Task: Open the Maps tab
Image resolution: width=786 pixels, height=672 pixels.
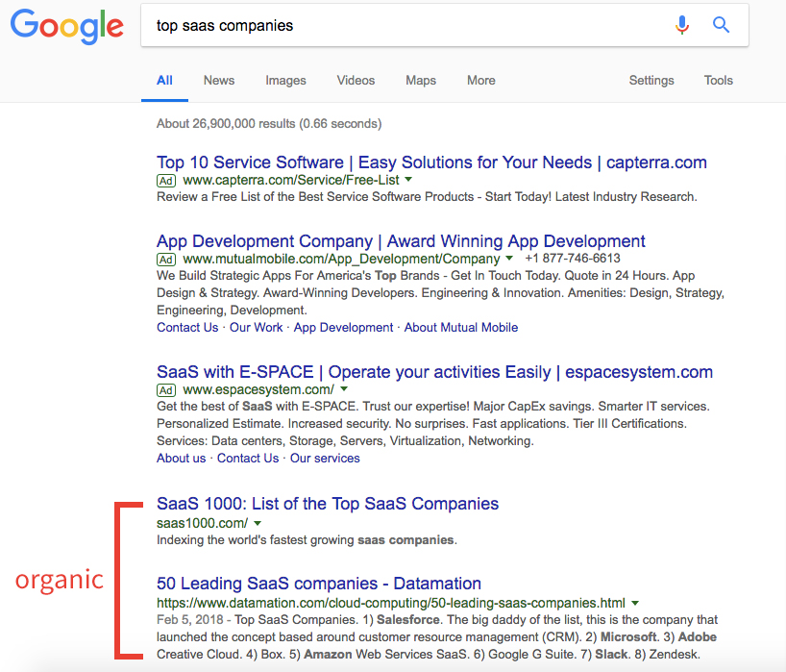Action: (421, 81)
